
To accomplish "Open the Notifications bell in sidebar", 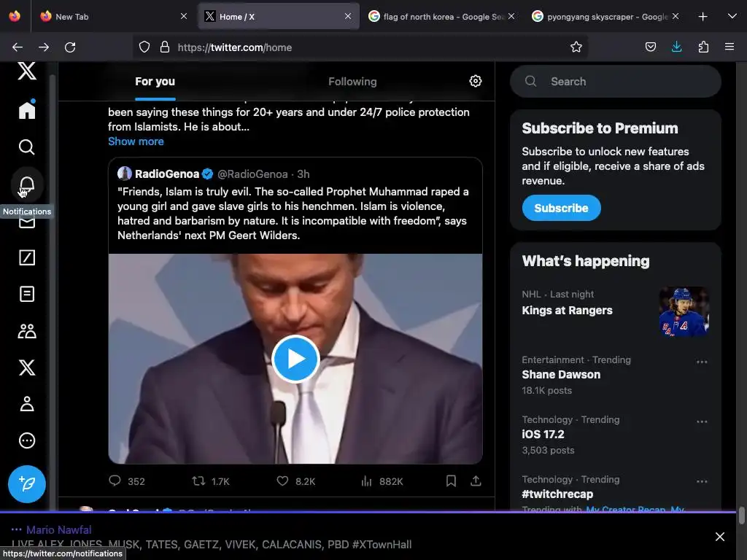I will pos(27,185).
